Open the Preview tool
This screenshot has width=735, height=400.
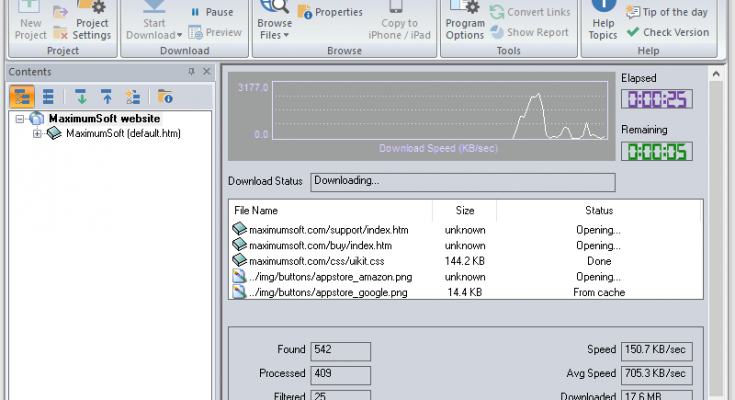tap(215, 32)
